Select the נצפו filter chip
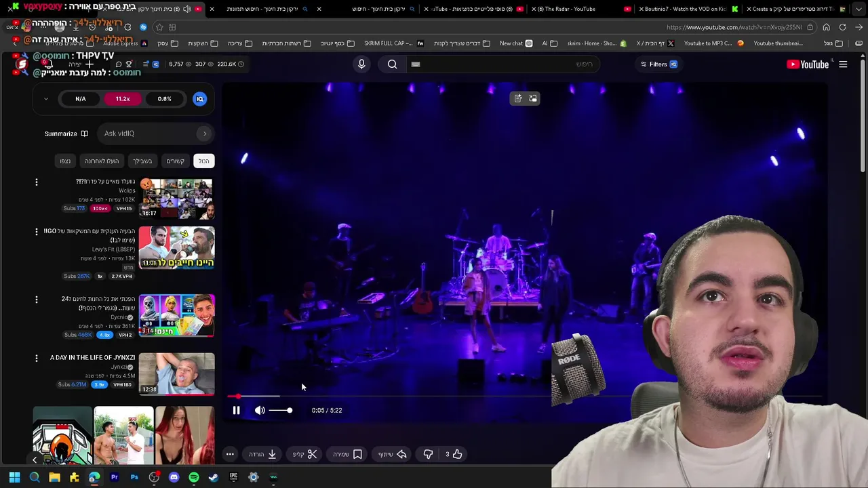868x488 pixels. coord(65,161)
